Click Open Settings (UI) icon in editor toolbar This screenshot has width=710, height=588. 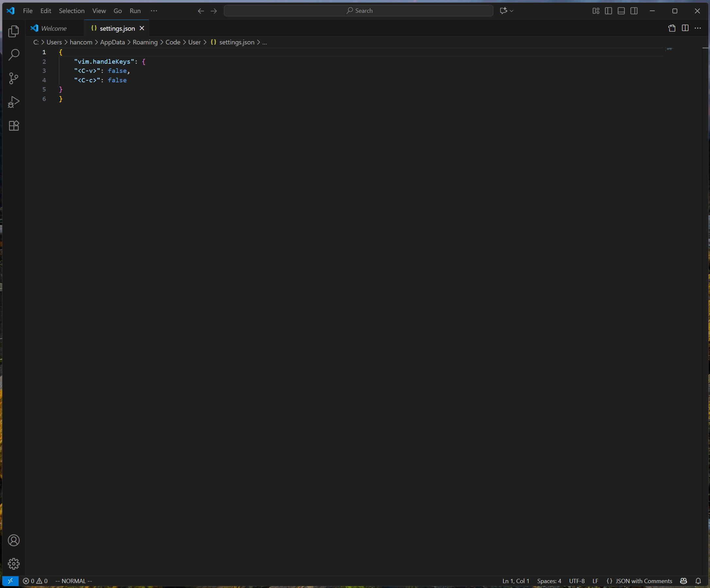tap(672, 28)
